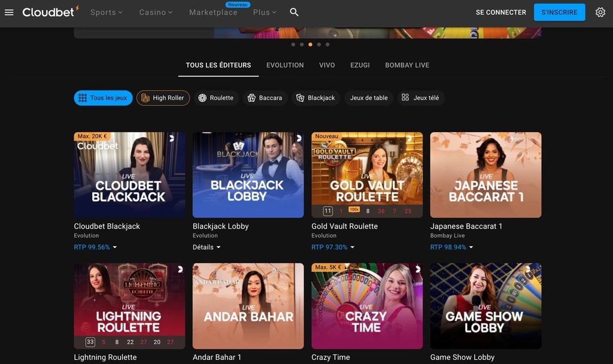The image size is (613, 364).
Task: Open the Crazy Time game thumbnail
Action: click(367, 306)
